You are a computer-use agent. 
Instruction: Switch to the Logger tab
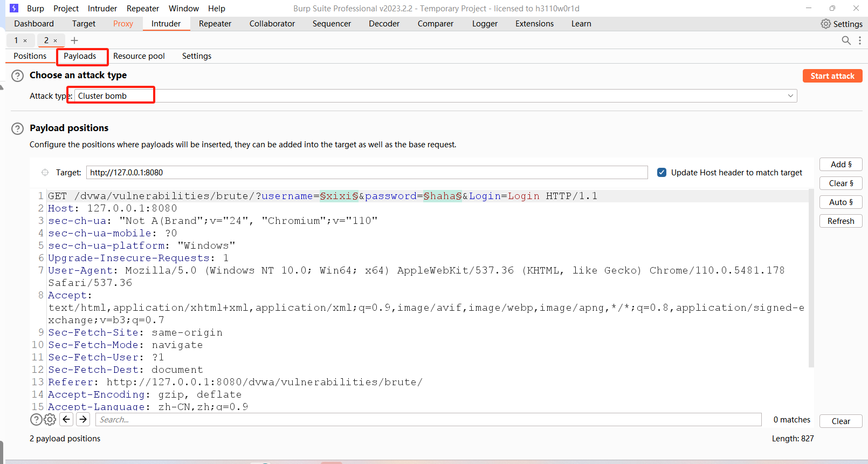click(485, 24)
